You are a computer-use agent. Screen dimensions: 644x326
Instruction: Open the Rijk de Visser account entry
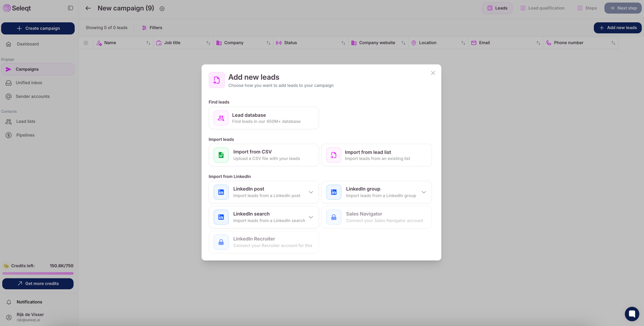coord(38,317)
